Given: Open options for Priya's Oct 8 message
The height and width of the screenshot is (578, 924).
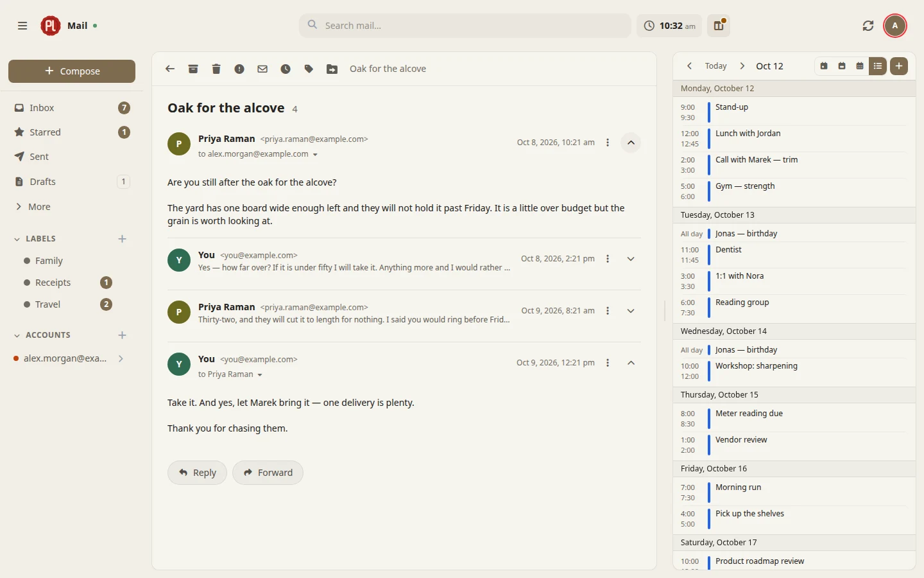Looking at the screenshot, I should [x=608, y=143].
